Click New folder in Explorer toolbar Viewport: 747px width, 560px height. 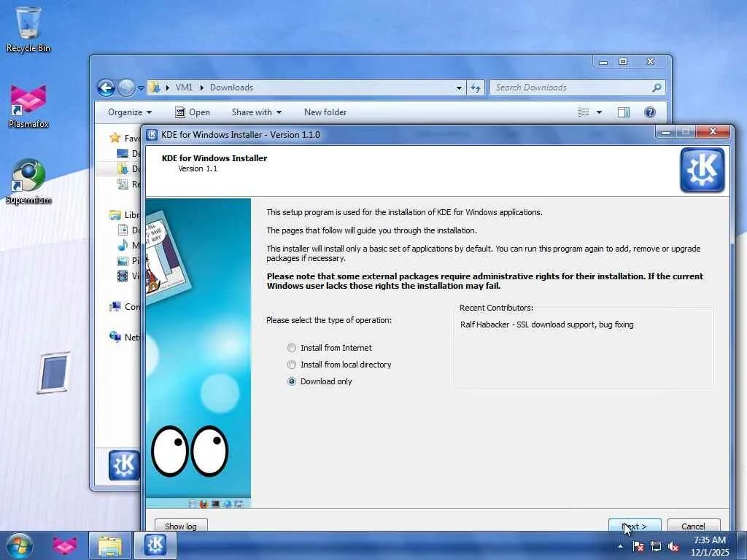[x=325, y=112]
